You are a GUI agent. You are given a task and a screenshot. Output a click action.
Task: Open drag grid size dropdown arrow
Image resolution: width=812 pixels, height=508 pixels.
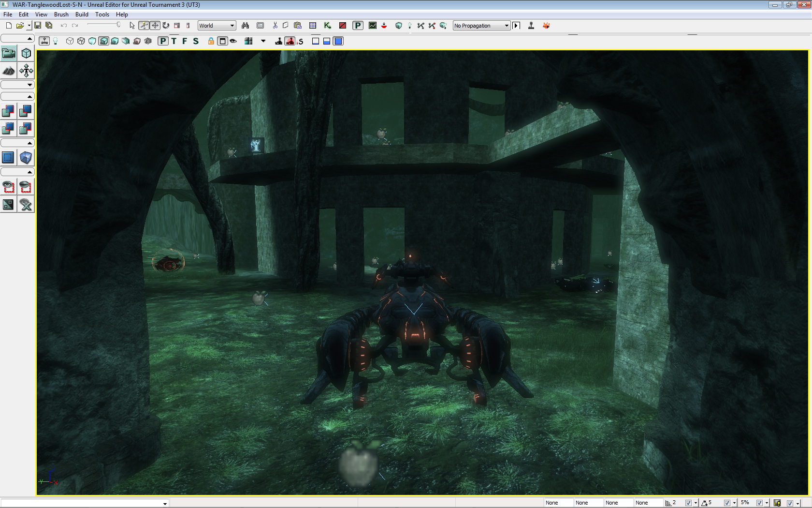696,503
